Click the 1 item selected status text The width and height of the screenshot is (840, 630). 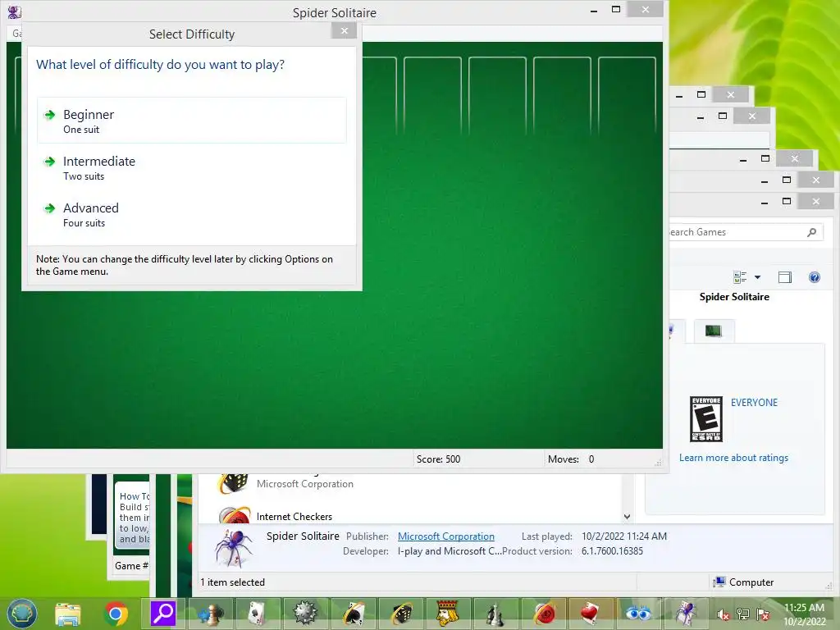pos(232,582)
